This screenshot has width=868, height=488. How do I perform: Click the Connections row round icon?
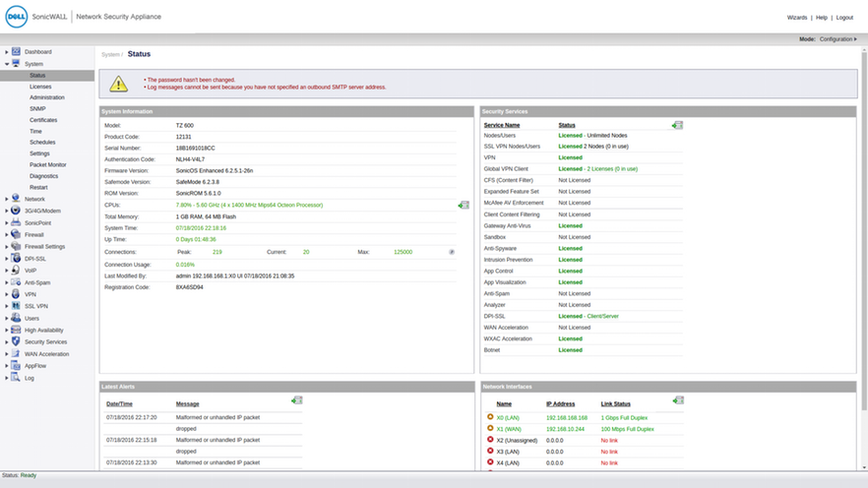click(452, 252)
